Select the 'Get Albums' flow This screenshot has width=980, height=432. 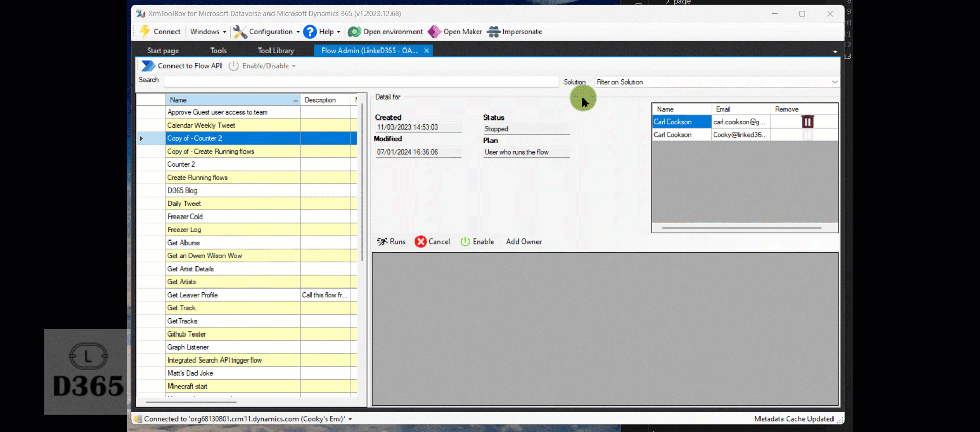[233, 243]
